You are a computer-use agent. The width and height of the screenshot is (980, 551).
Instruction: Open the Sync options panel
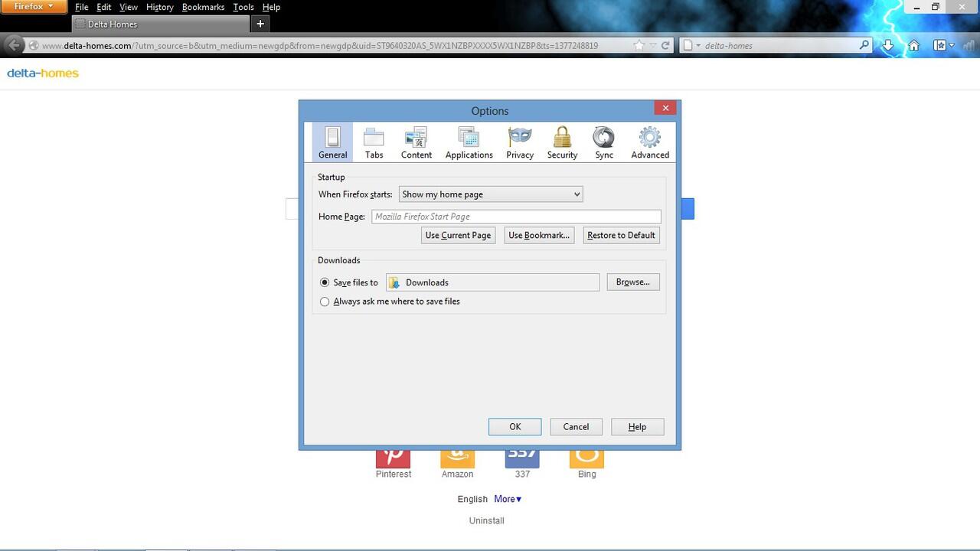604,142
